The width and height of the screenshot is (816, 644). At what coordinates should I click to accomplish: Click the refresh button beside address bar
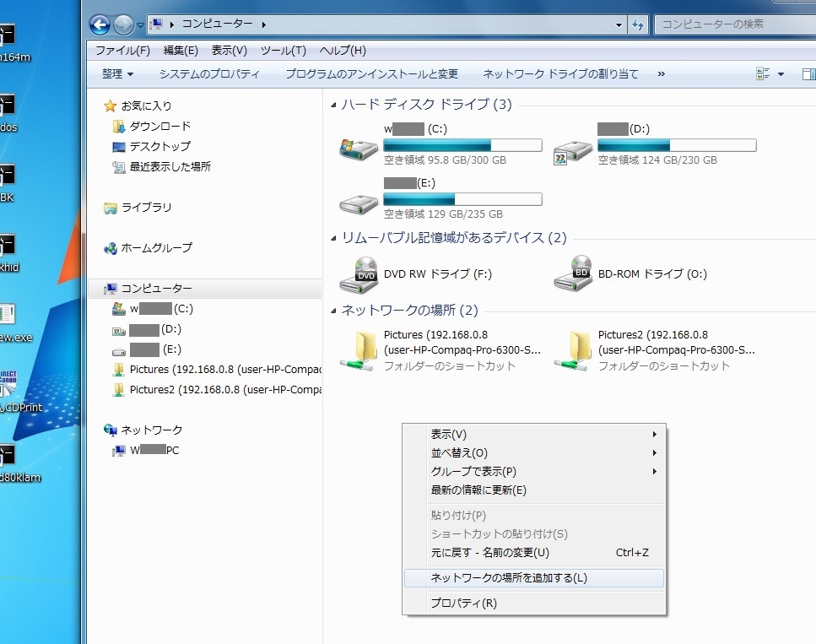click(638, 24)
